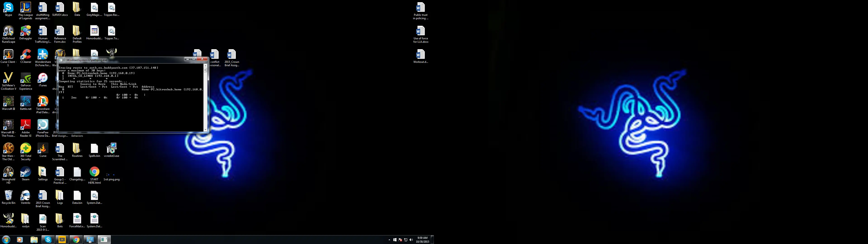
Task: Select the OldSchool RuneScape shortcut
Action: click(x=8, y=34)
